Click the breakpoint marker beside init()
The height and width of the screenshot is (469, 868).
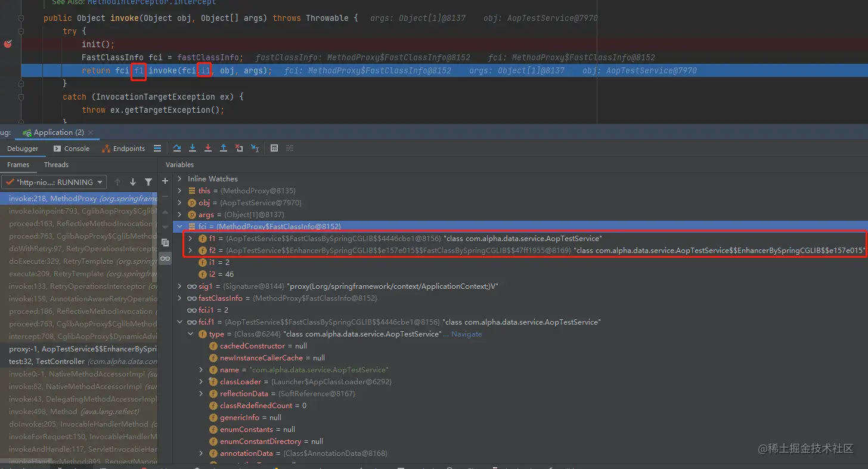[8, 44]
